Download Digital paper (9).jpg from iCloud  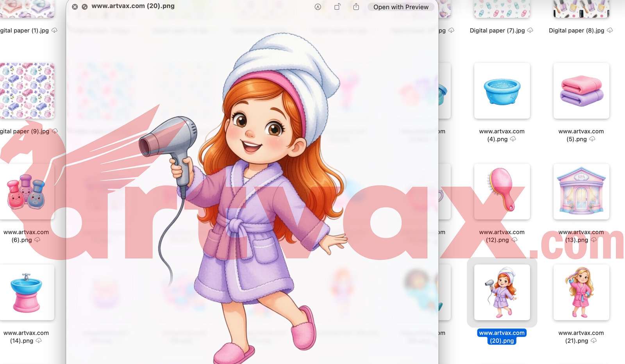(55, 131)
